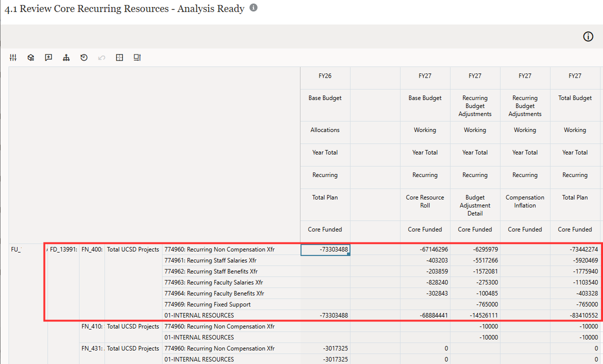Click the history clock icon in toolbar

click(x=84, y=57)
